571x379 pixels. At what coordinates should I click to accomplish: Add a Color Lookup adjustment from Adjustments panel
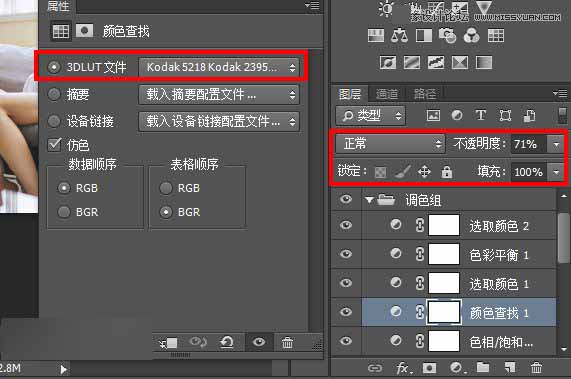496,36
